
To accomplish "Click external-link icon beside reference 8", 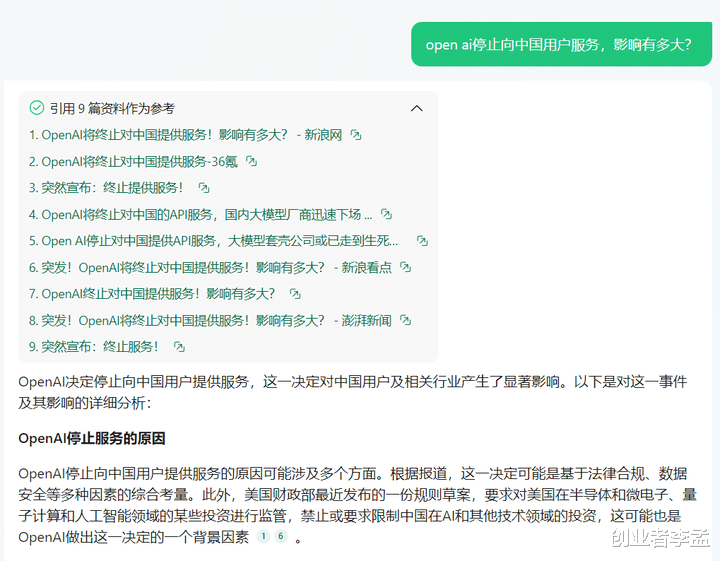I will pos(405,320).
